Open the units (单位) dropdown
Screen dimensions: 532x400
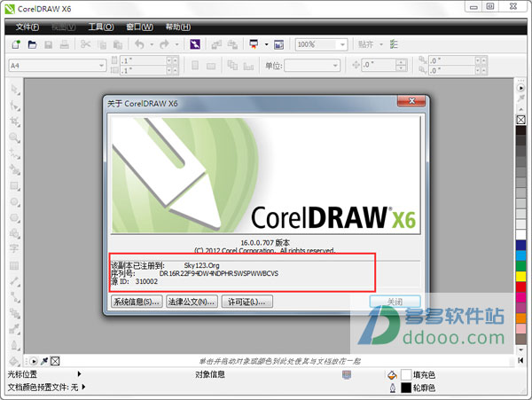[335, 65]
